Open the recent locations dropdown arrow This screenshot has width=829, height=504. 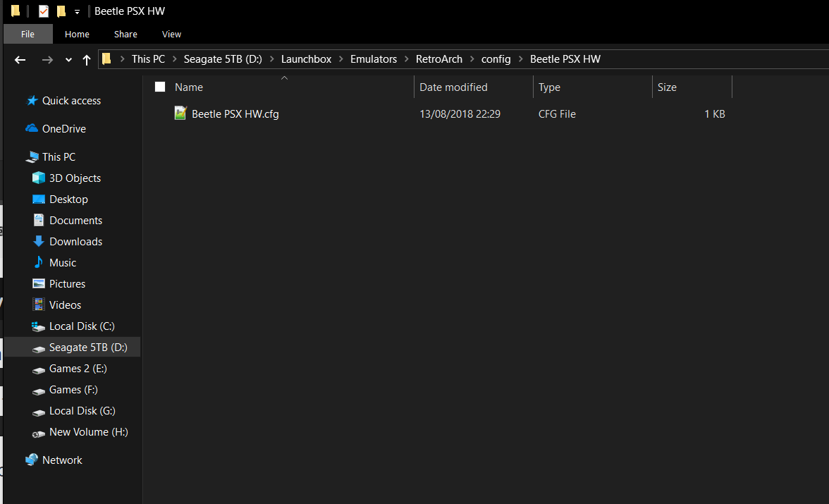[x=69, y=61]
